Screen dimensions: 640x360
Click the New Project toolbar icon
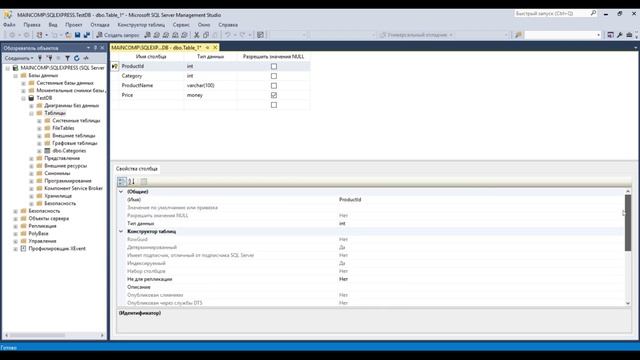coord(40,35)
